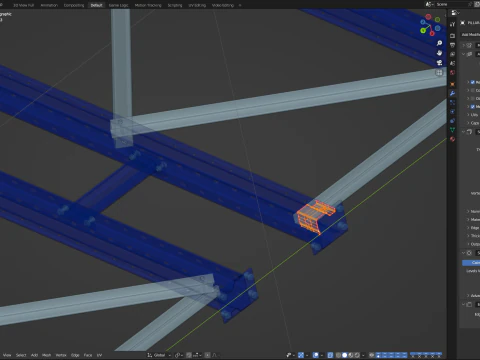The width and height of the screenshot is (480, 360).
Task: Open the Modifiers wrench tab
Action: click(452, 93)
